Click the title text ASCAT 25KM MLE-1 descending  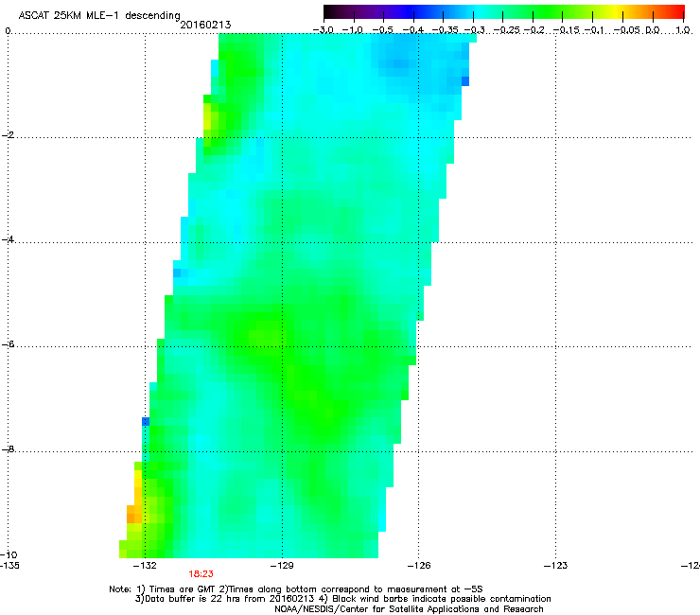tap(99, 16)
